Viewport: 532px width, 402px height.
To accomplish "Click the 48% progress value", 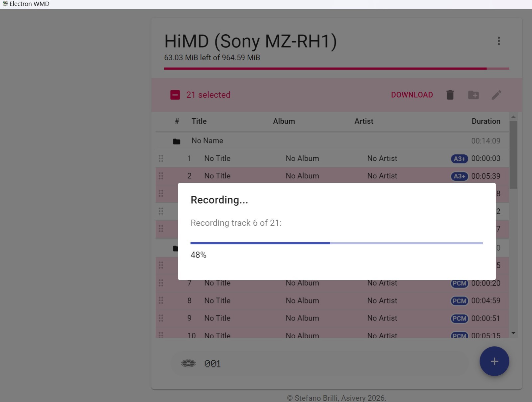I will click(199, 255).
